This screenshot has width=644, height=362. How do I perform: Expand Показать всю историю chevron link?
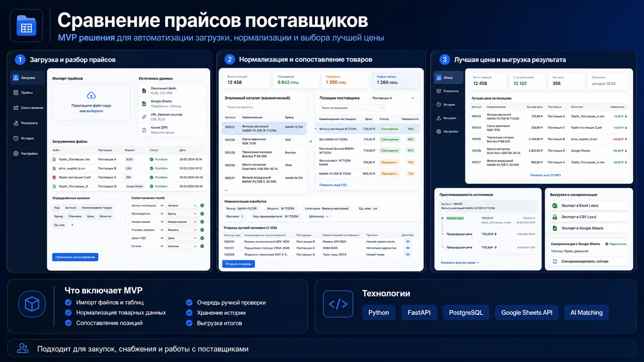click(x=460, y=263)
